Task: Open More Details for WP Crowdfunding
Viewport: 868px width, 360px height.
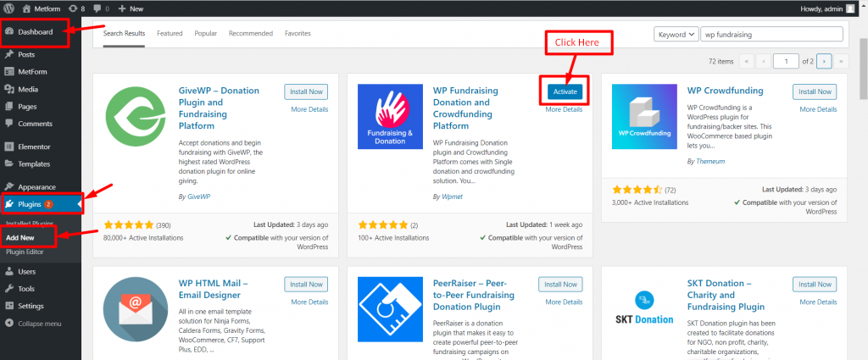Action: [818, 109]
